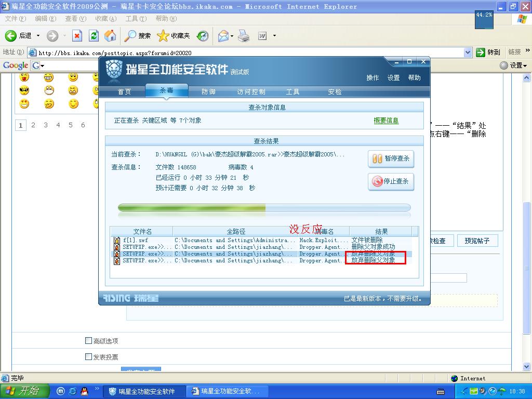
Task: Sort by the 文件名 column header
Action: tap(142, 231)
